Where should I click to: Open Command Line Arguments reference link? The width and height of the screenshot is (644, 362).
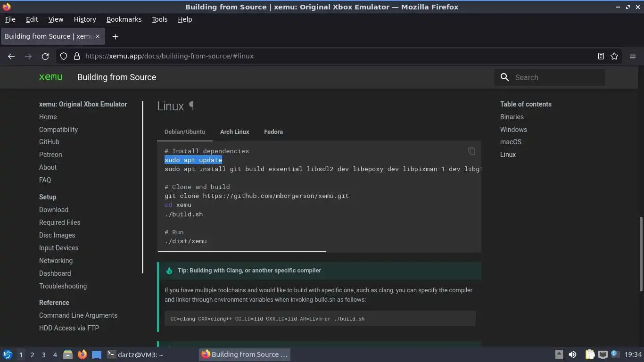[x=78, y=315]
